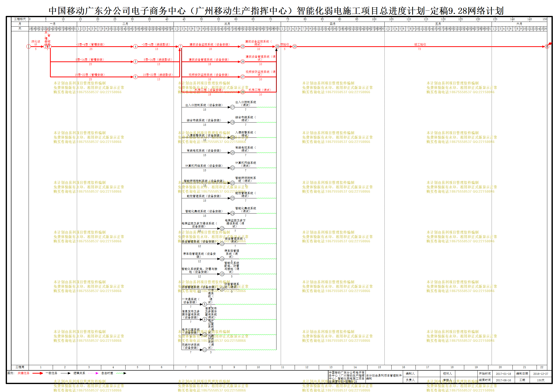Select 出入口控制系统（设备安装）label
This screenshot has height=392, width=553.
(x=204, y=105)
